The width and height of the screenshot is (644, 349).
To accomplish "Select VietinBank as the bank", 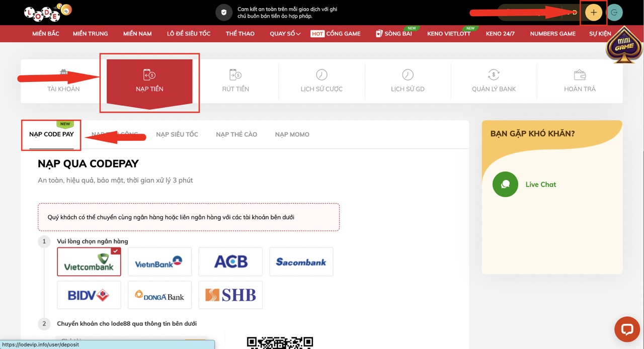I will pos(159,261).
